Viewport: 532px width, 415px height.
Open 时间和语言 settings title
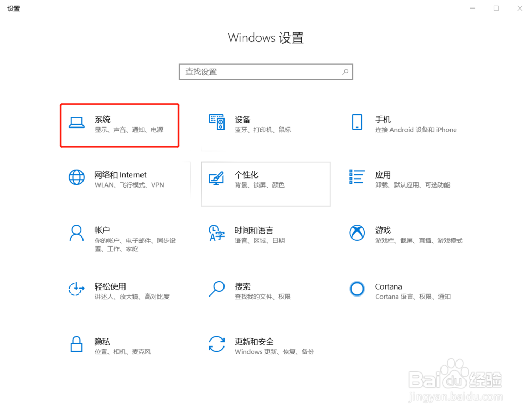(254, 231)
